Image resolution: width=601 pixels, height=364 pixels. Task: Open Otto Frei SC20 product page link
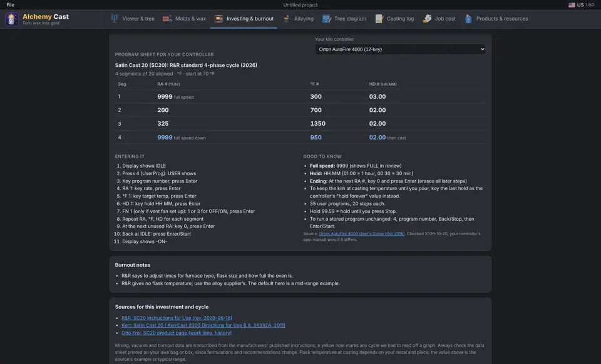coord(177,333)
